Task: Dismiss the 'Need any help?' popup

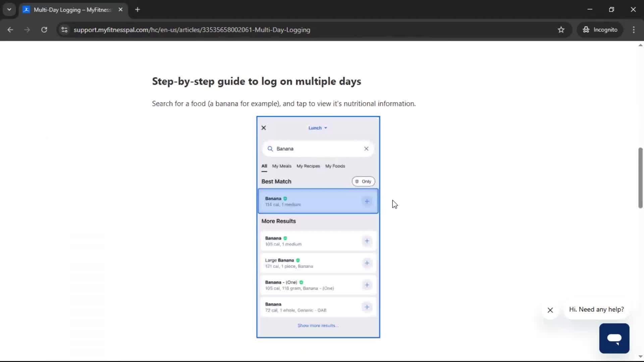Action: pos(550,310)
